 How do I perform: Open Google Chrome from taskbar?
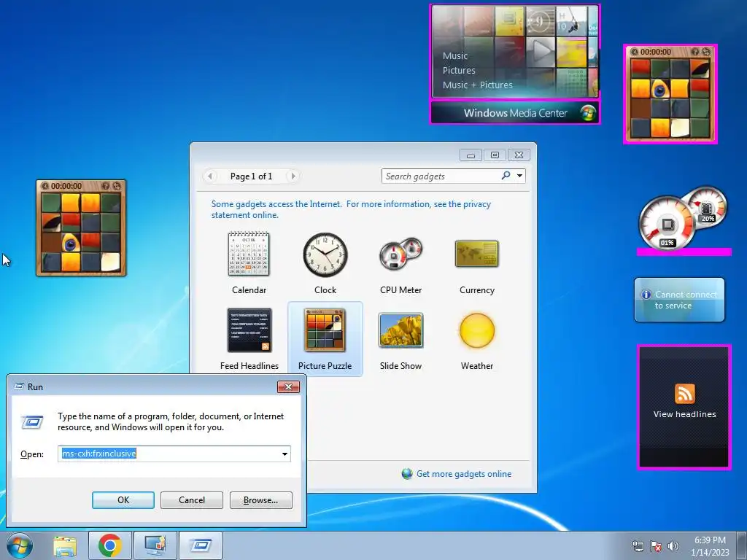click(109, 545)
